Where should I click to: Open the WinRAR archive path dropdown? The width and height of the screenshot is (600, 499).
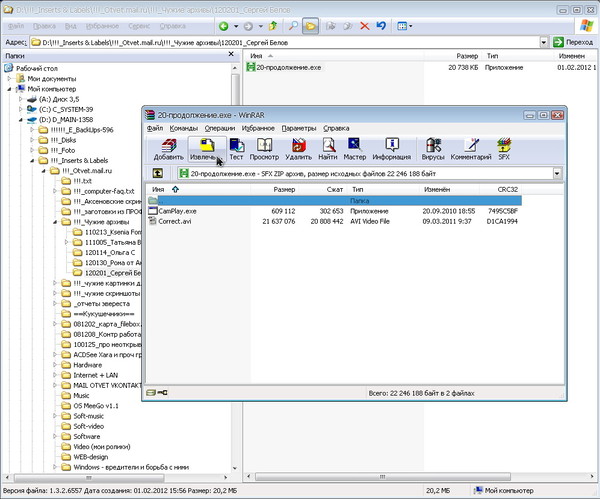(557, 173)
